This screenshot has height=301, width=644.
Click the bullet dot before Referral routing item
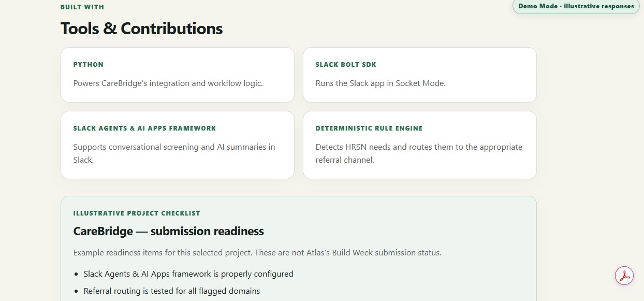(77, 291)
